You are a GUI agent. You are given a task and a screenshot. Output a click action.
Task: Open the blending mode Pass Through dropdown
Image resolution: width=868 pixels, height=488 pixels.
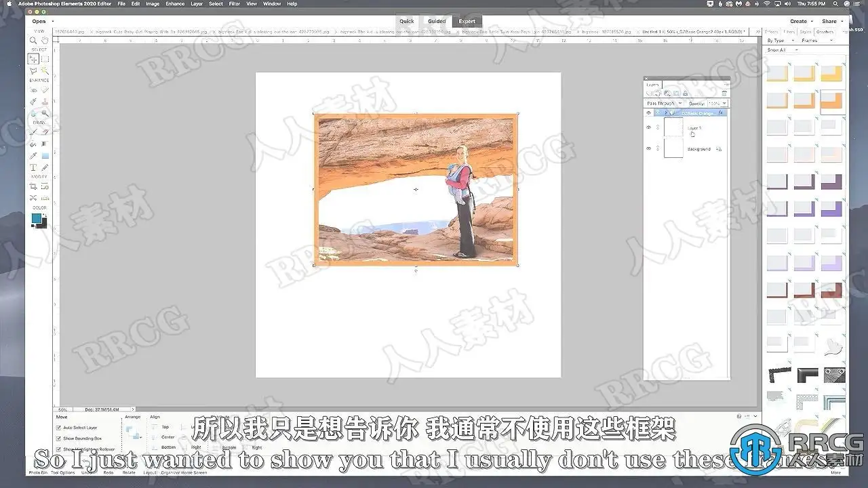point(663,103)
